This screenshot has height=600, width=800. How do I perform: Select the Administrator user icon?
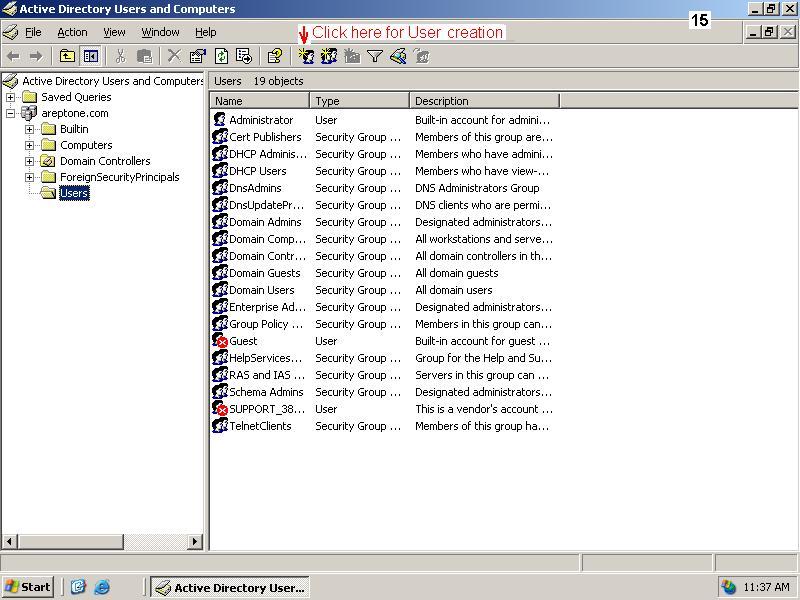(x=220, y=120)
